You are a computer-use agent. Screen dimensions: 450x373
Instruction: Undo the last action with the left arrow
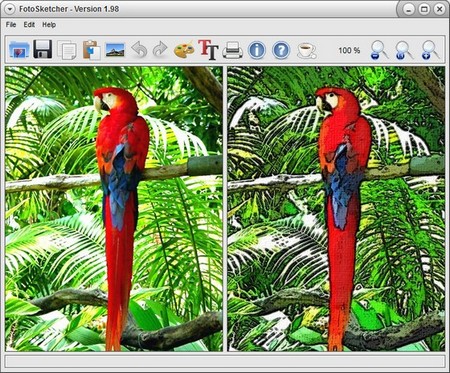click(139, 50)
